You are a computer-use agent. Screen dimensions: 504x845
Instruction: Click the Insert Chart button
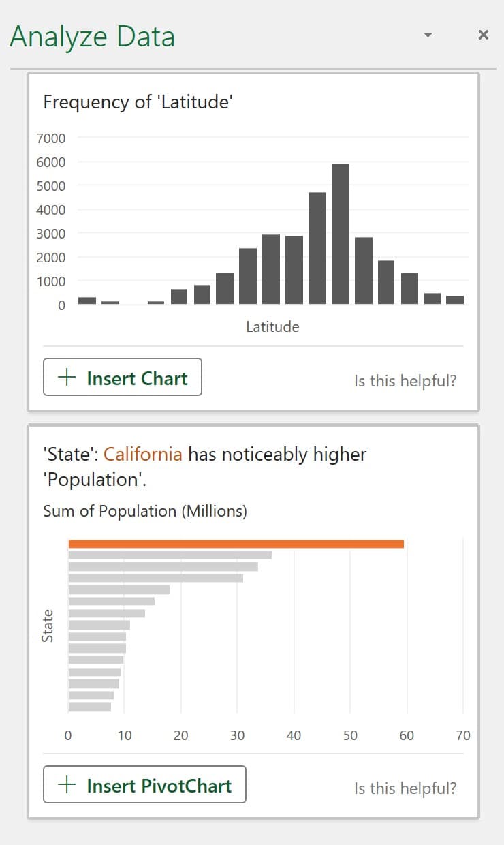pyautogui.click(x=123, y=377)
